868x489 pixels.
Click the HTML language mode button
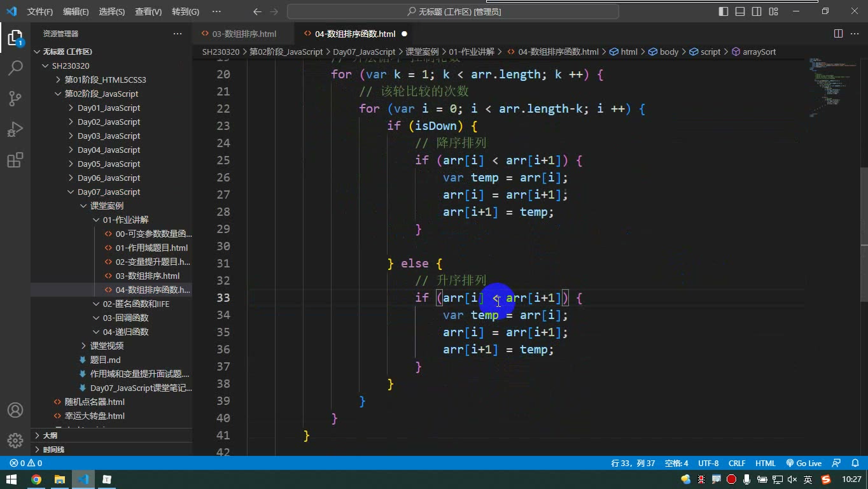pyautogui.click(x=765, y=464)
